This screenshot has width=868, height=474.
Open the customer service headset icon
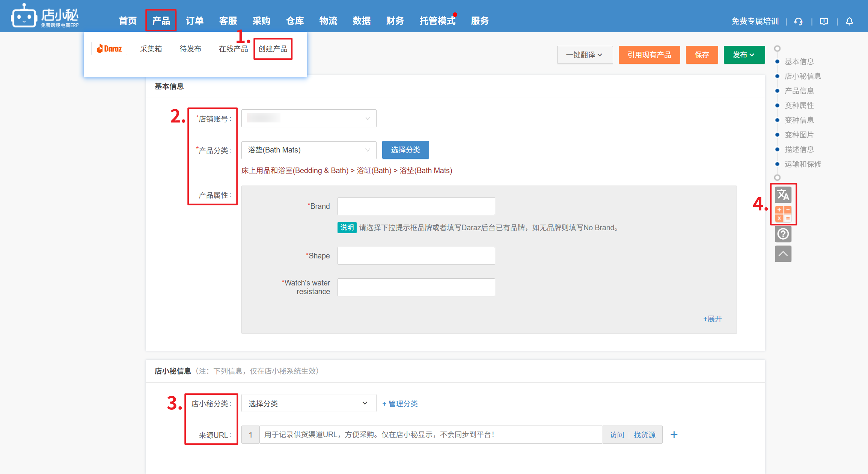pos(799,21)
